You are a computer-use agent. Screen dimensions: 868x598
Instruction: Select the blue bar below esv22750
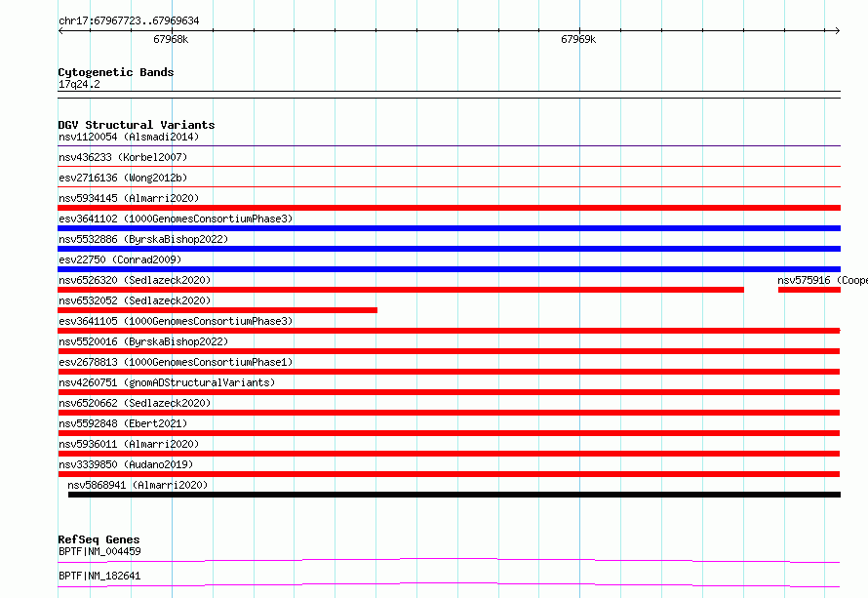[449, 269]
